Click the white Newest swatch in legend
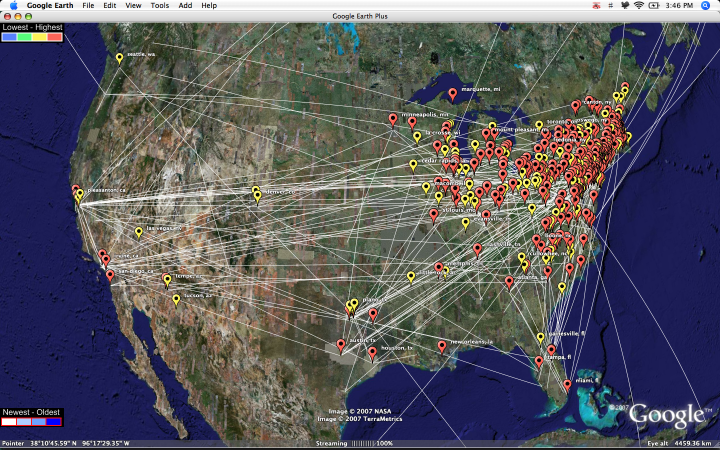This screenshot has height=450, width=720. pyautogui.click(x=9, y=422)
